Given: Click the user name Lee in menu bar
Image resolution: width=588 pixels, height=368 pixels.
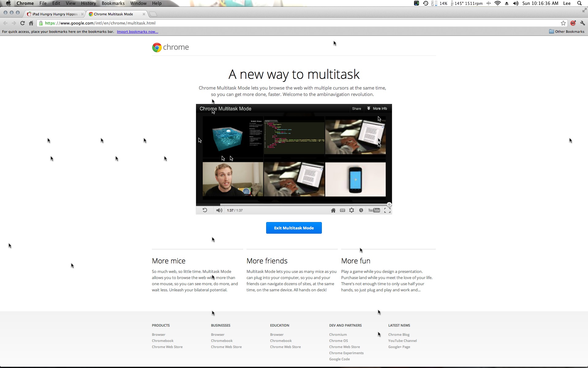Looking at the screenshot, I should [567, 3].
